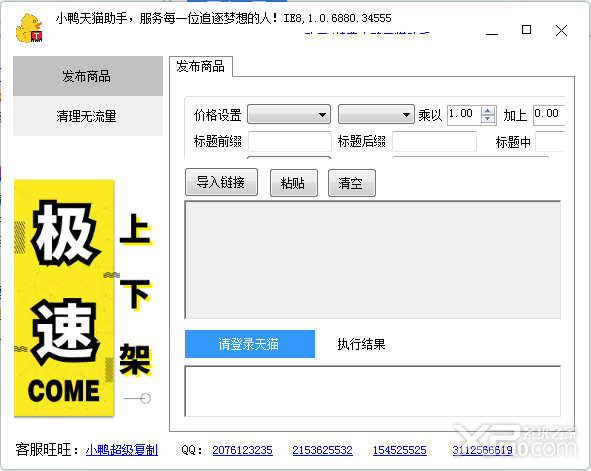Open QQ link 154525525
This screenshot has width=591, height=471.
(x=400, y=450)
